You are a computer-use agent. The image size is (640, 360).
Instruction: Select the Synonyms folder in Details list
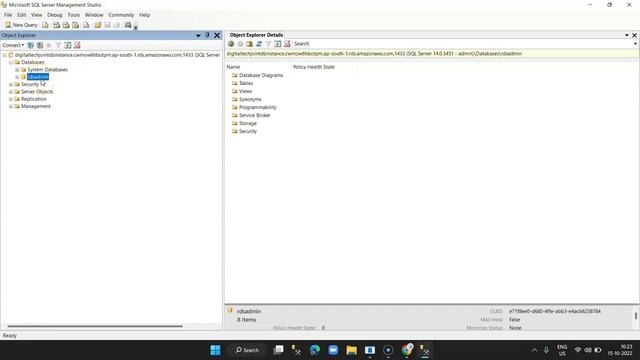[250, 100]
